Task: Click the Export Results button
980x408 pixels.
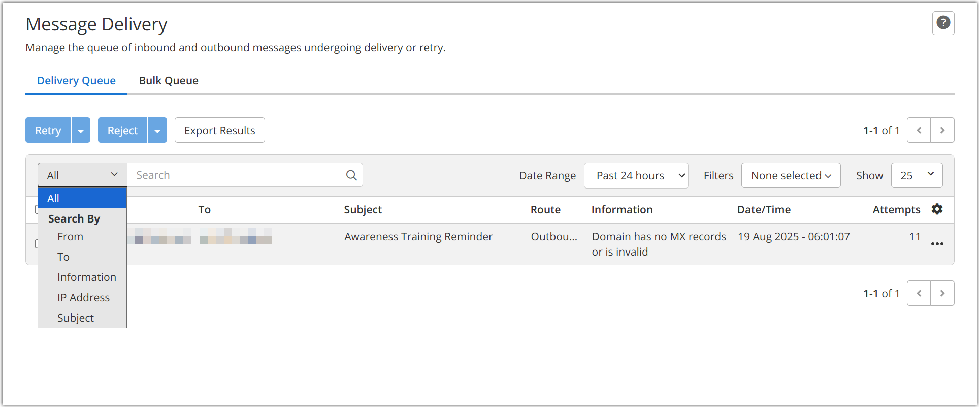Action: pyautogui.click(x=219, y=130)
